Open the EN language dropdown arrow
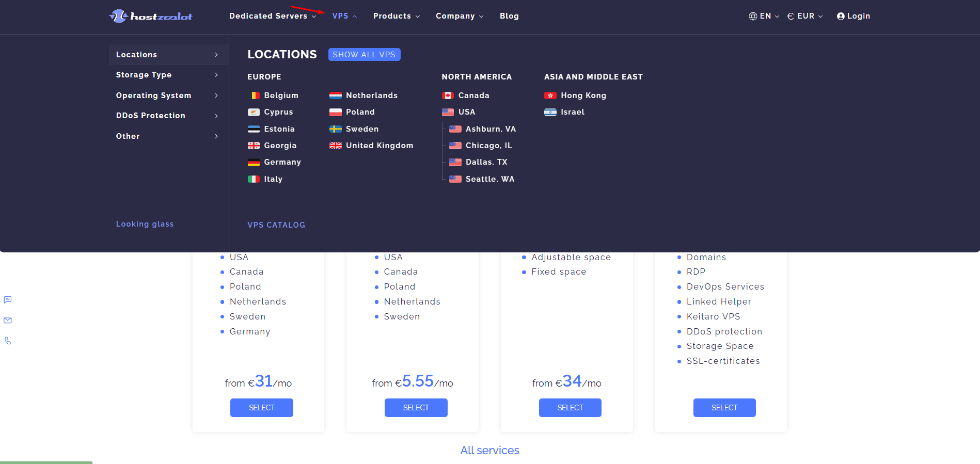Image resolution: width=980 pixels, height=464 pixels. 777,17
